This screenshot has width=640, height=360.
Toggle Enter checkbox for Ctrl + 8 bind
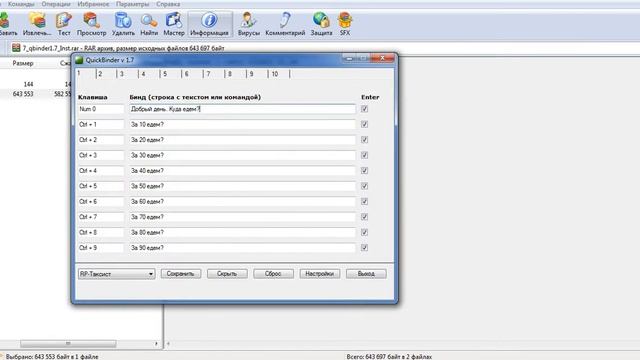(x=364, y=233)
